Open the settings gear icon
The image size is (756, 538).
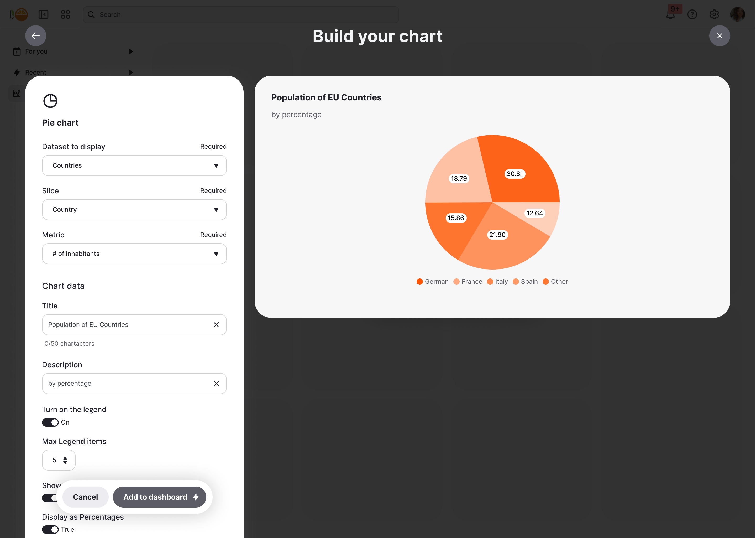tap(714, 14)
